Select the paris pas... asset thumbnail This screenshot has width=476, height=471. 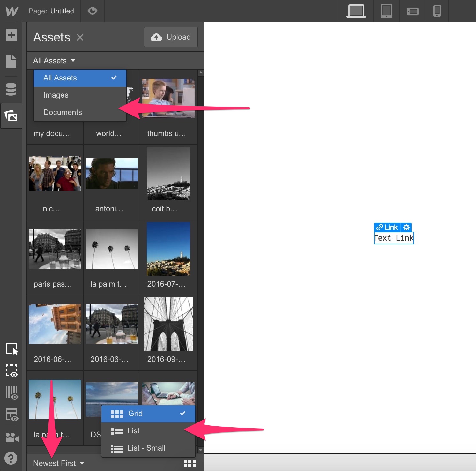coord(55,249)
